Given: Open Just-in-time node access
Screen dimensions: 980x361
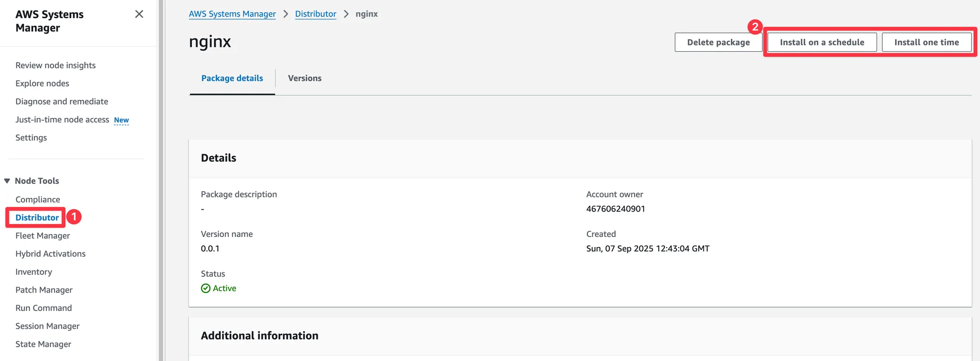Looking at the screenshot, I should [x=62, y=120].
